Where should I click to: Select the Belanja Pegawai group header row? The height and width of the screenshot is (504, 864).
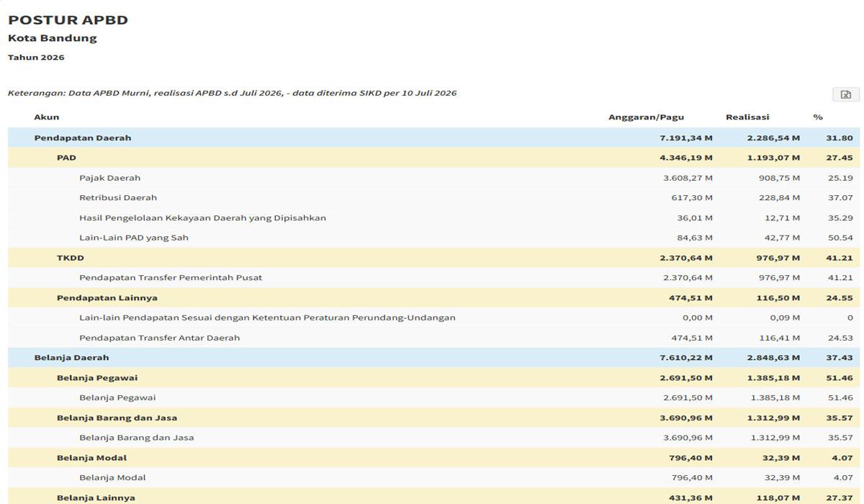click(x=434, y=377)
